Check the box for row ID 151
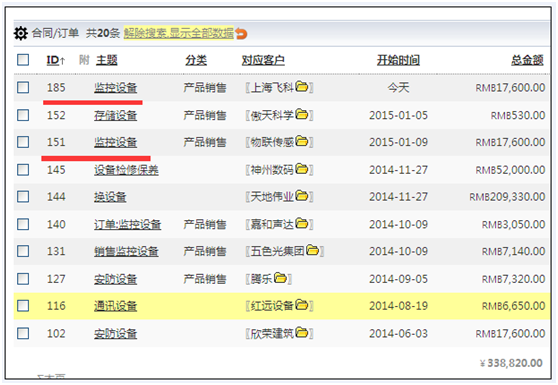558x385 pixels. [23, 142]
